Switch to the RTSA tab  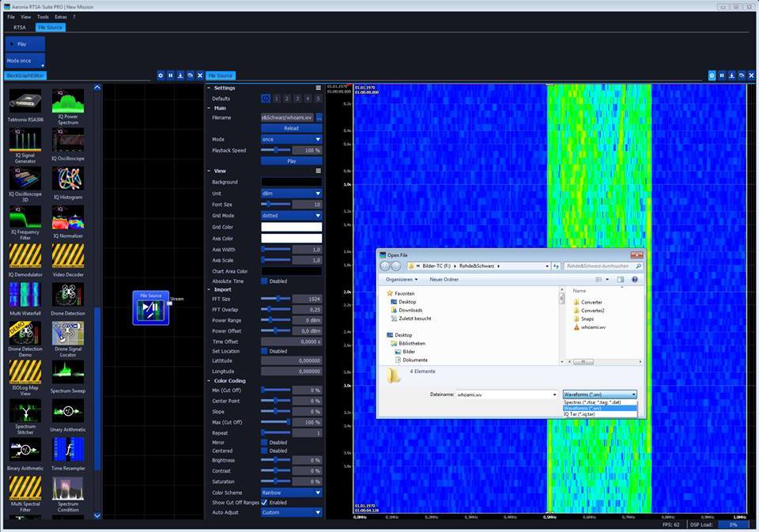point(19,28)
